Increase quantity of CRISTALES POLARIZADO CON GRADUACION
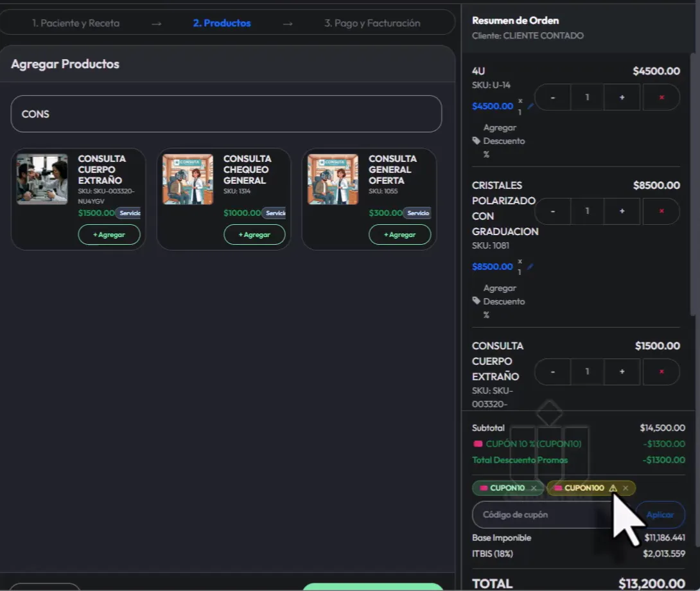Screen dimensions: 700x591 [622, 211]
